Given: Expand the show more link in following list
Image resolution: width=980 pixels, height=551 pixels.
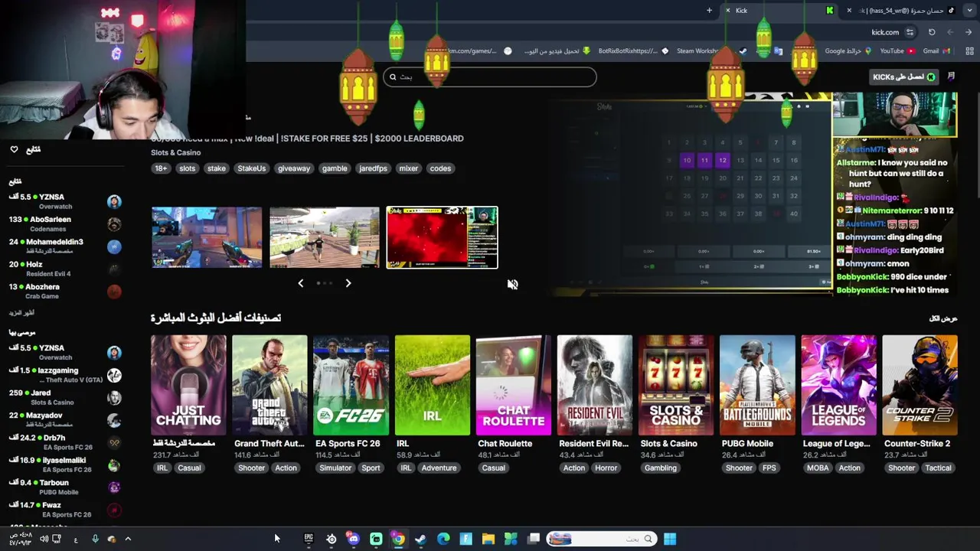Looking at the screenshot, I should point(21,313).
